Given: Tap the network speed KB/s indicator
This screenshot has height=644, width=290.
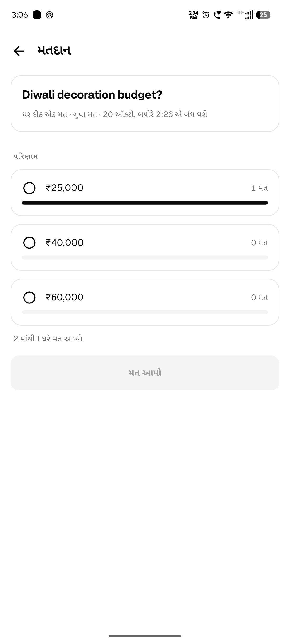Looking at the screenshot, I should pyautogui.click(x=193, y=15).
